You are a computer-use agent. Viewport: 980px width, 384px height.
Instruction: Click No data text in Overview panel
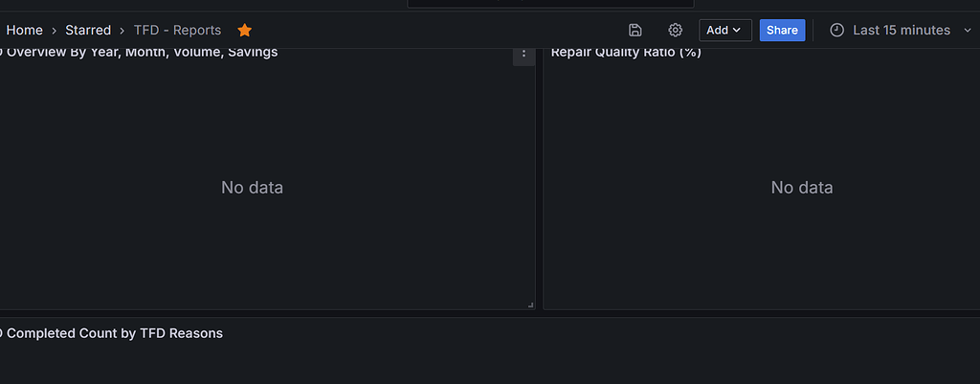click(252, 188)
